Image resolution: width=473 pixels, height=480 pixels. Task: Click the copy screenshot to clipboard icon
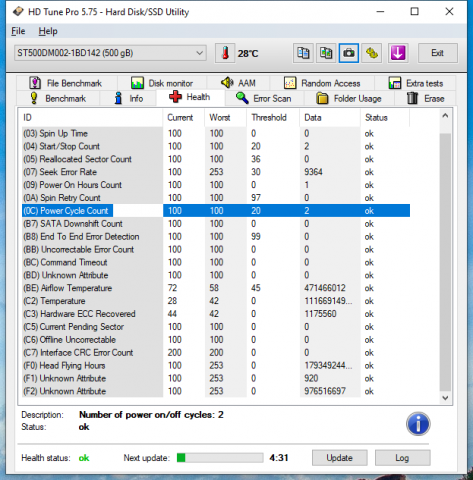326,53
